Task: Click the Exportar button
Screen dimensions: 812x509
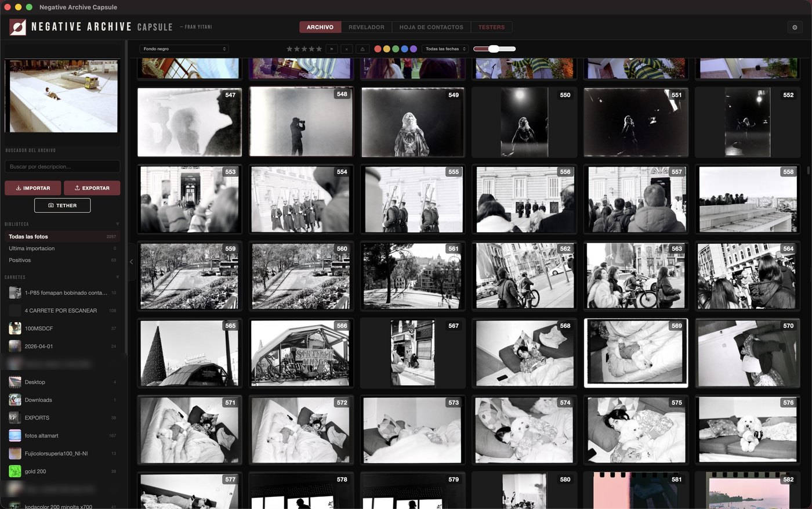Action: [92, 188]
